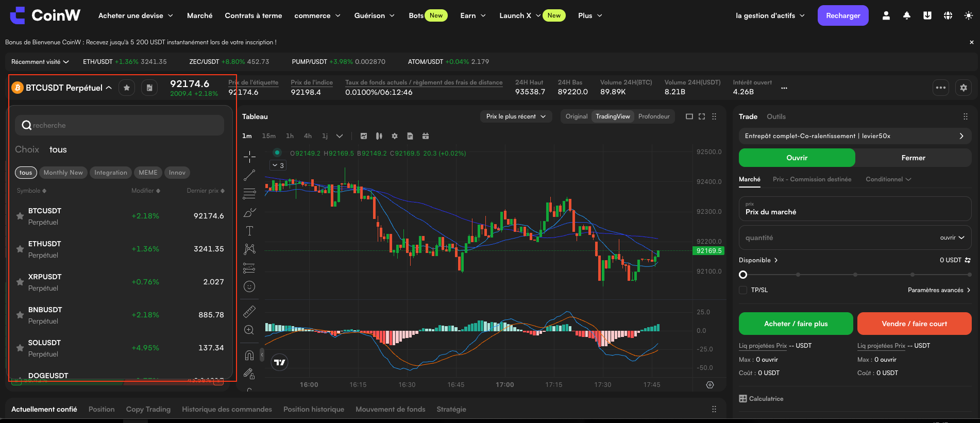Screen dimensions: 980x423
Task: Switch to the Profondeur chart tab
Action: pos(654,116)
